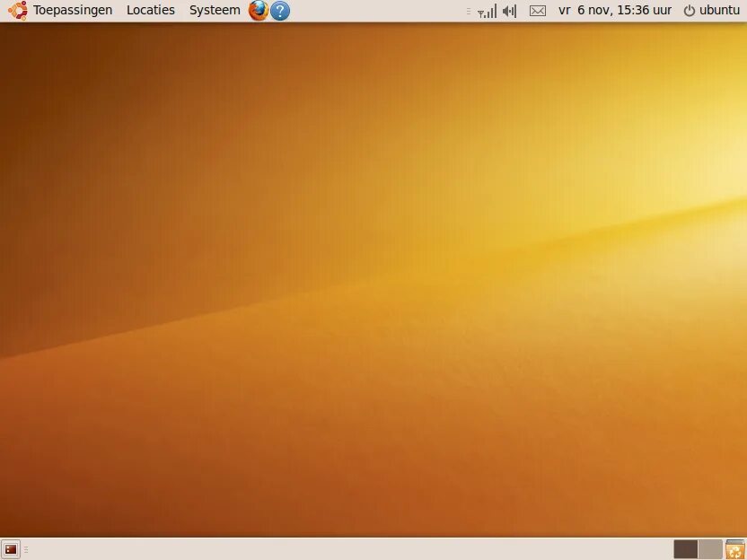
Task: Click the Ubuntu logo beside Toepassingen
Action: [18, 11]
